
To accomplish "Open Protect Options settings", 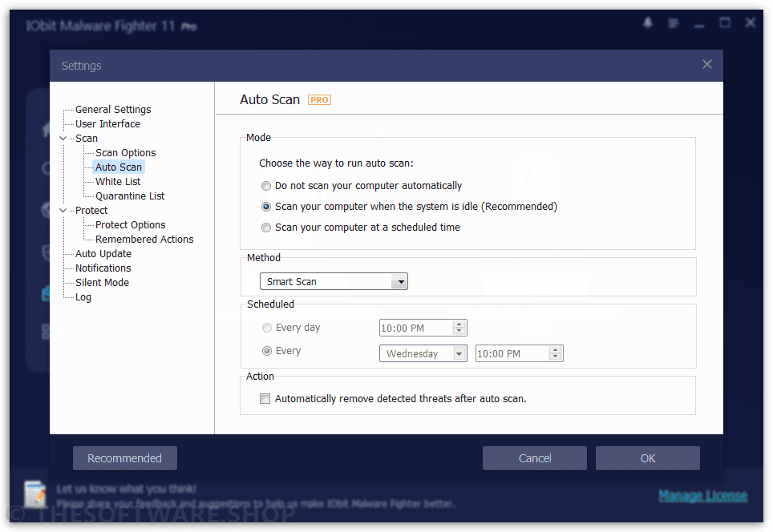I will tap(130, 224).
